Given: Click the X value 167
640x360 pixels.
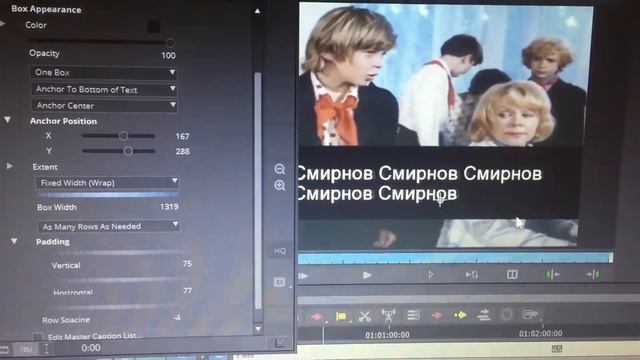Looking at the screenshot, I should coord(182,136).
